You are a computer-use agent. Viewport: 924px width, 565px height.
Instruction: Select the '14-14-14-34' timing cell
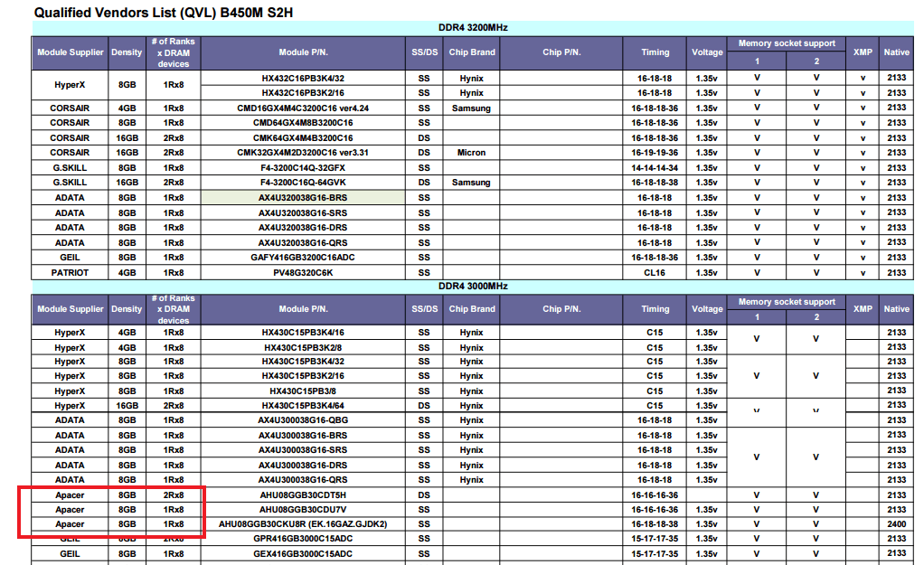pyautogui.click(x=654, y=168)
